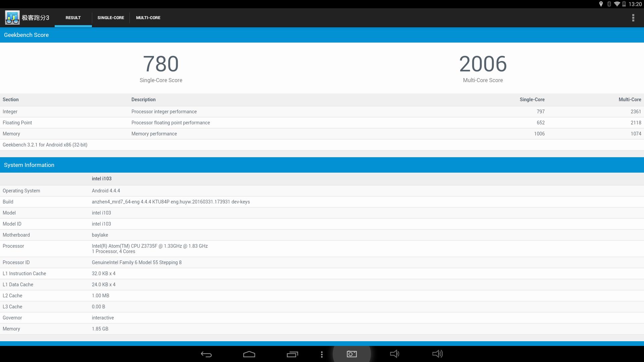The height and width of the screenshot is (362, 644).
Task: Tap the 2006 multi-core score
Action: point(483,64)
